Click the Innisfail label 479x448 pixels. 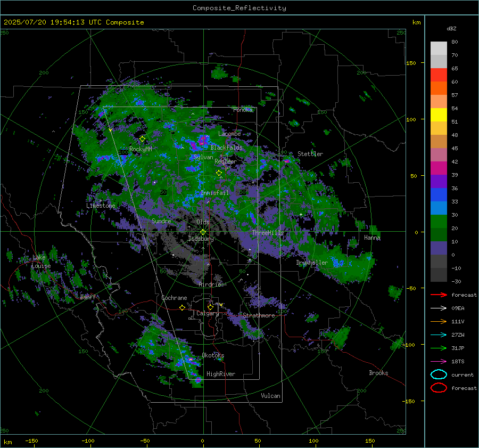(214, 193)
